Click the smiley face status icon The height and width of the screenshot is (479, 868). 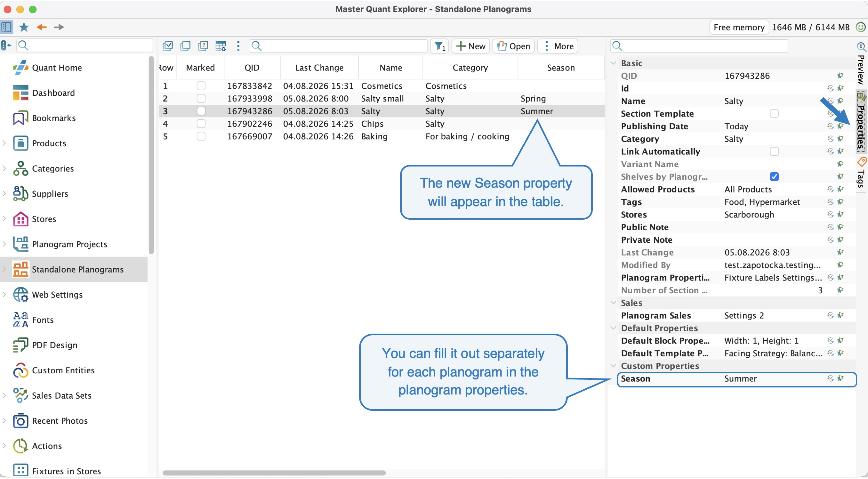coord(861,27)
